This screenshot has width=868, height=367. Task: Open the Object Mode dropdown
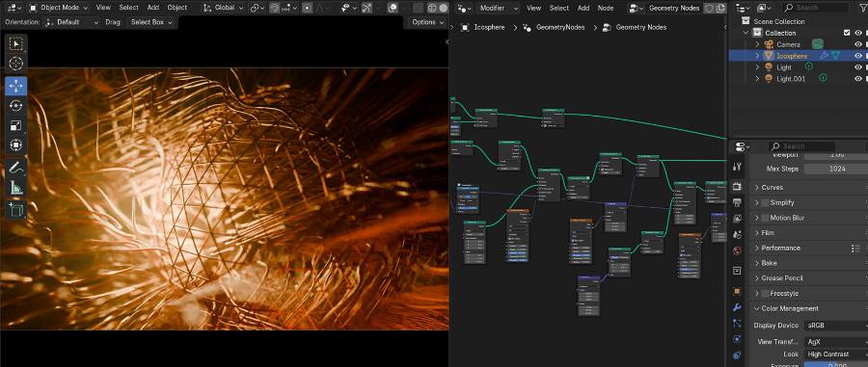[x=58, y=8]
